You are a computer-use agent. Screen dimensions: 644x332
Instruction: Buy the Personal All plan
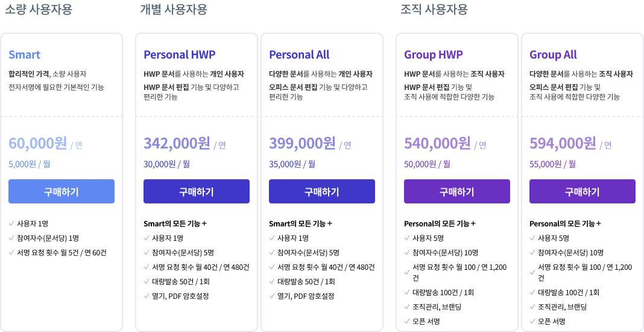click(322, 191)
